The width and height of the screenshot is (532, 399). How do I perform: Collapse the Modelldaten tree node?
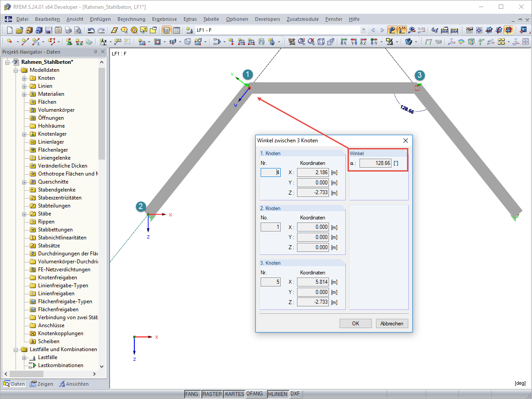click(16, 70)
